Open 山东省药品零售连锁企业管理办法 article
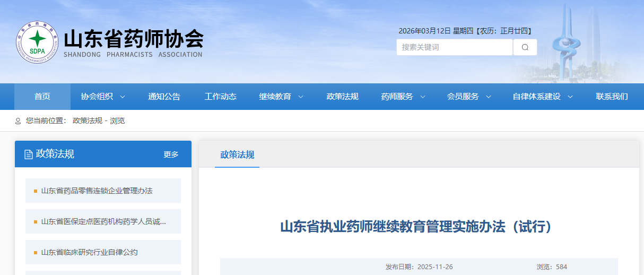The image size is (644, 275). 97,191
